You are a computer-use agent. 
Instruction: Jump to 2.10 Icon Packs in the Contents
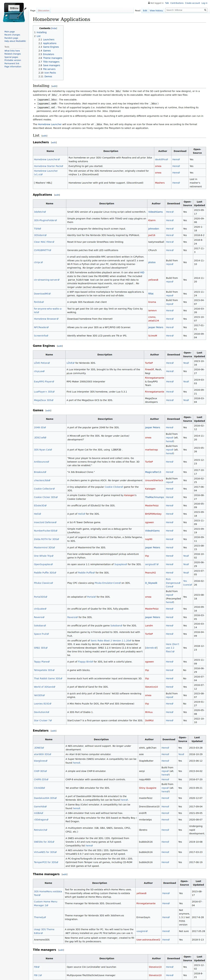(47, 73)
